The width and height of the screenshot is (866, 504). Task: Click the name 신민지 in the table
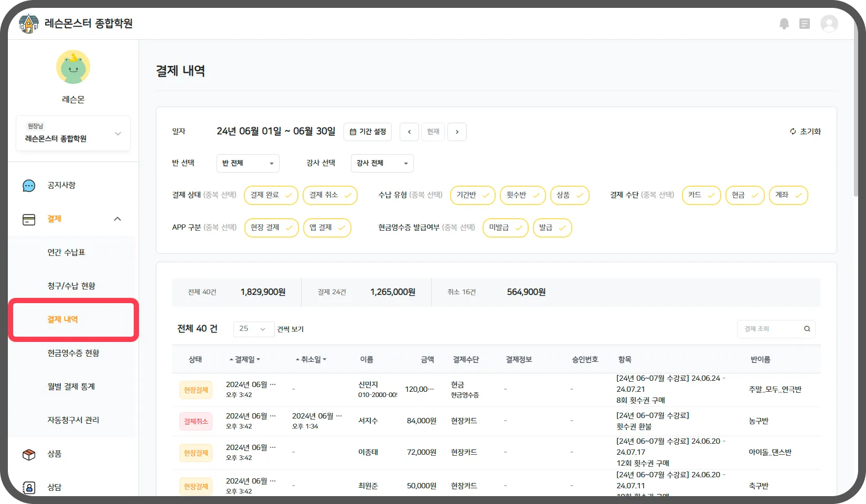coord(368,385)
